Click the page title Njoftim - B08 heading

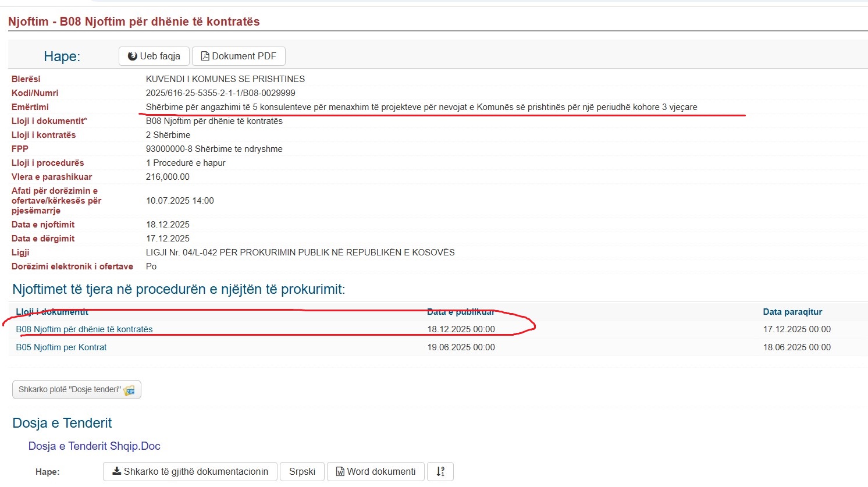[x=134, y=22]
